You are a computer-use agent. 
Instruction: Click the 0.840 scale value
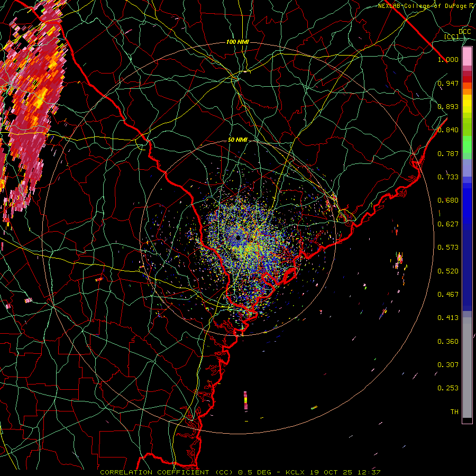click(x=448, y=130)
